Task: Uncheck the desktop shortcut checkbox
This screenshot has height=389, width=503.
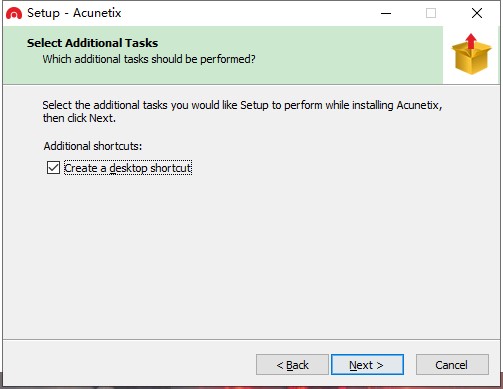Action: (x=53, y=168)
